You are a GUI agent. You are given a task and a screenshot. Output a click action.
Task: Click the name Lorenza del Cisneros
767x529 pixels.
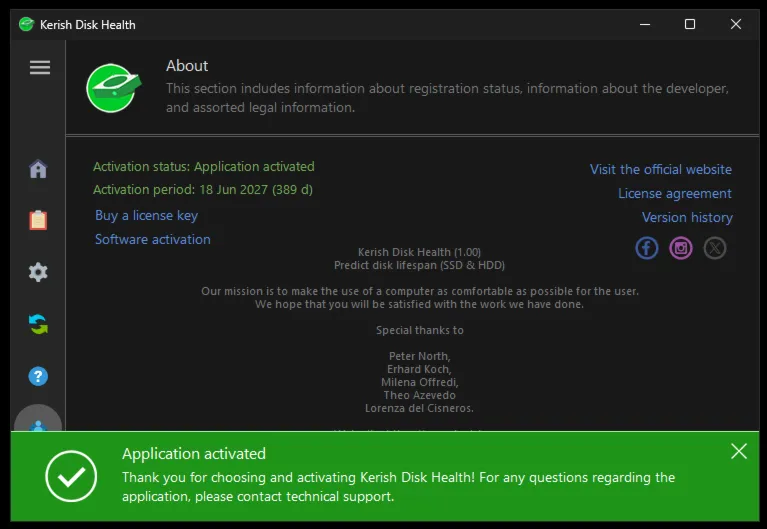(x=419, y=408)
